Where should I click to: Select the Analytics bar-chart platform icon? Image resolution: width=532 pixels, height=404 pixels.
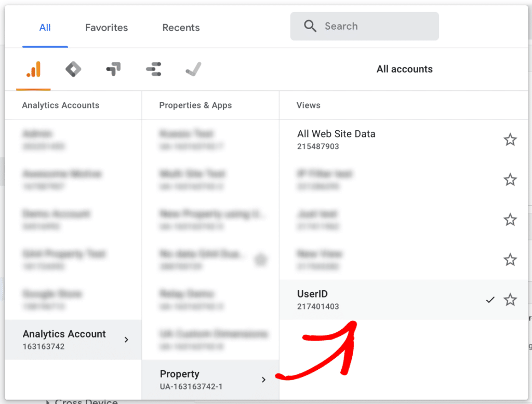pyautogui.click(x=33, y=69)
